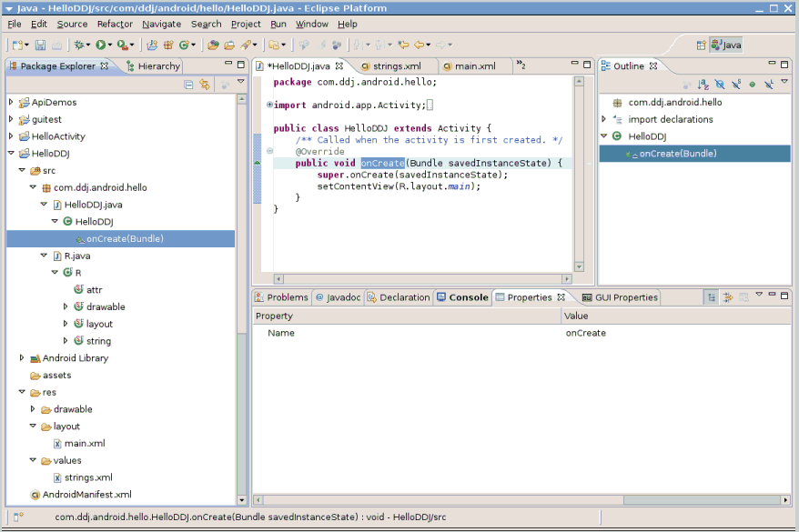Image resolution: width=799 pixels, height=532 pixels.
Task: Click the Back navigation arrow in the toolbar
Action: (x=420, y=45)
